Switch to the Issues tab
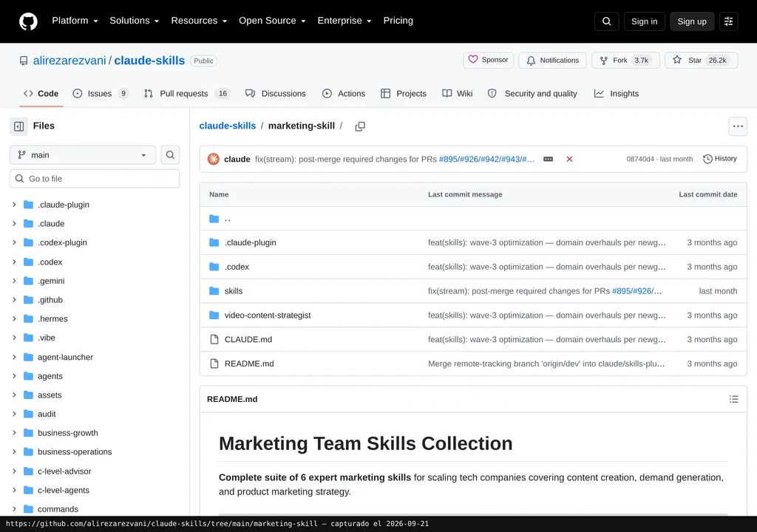Viewport: 757px width, 532px height. click(101, 94)
